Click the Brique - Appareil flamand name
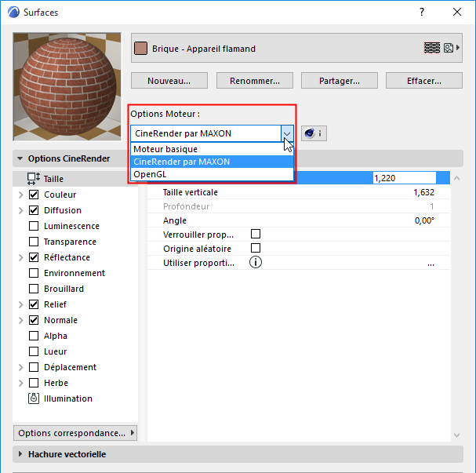Screen dimensions: 476x473 pyautogui.click(x=204, y=49)
